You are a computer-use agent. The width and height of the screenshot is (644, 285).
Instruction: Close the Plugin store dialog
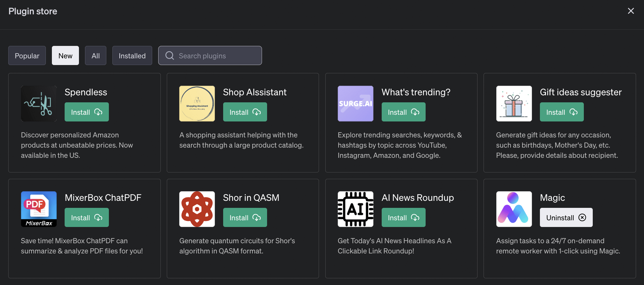click(631, 11)
